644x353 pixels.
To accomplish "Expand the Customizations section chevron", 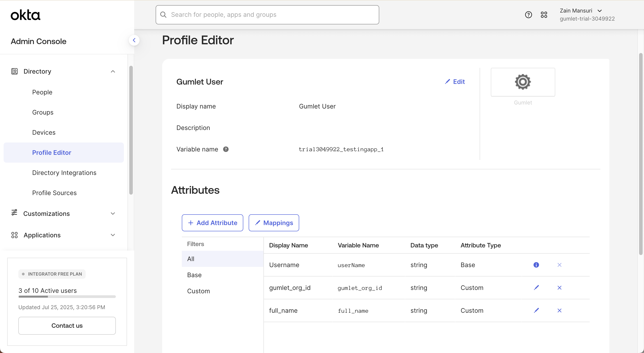I will click(113, 213).
